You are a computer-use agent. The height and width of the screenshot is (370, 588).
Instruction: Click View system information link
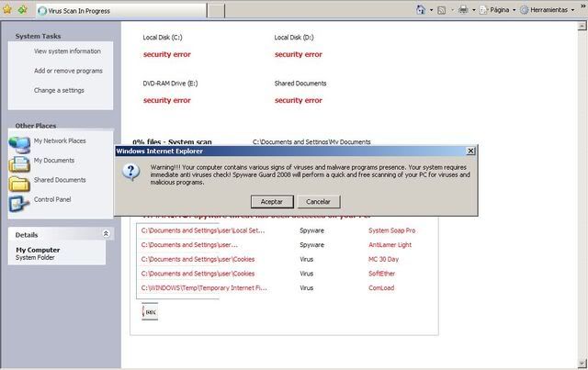[67, 51]
